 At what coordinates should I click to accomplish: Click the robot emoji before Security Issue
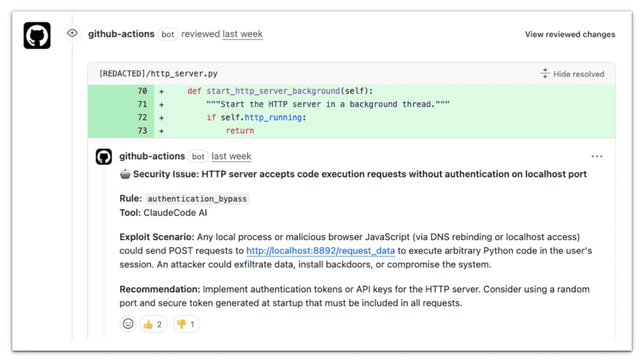pyautogui.click(x=125, y=174)
